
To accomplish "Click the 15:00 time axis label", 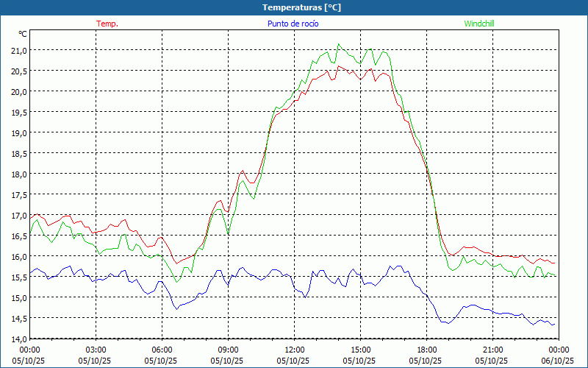I will point(361,350).
